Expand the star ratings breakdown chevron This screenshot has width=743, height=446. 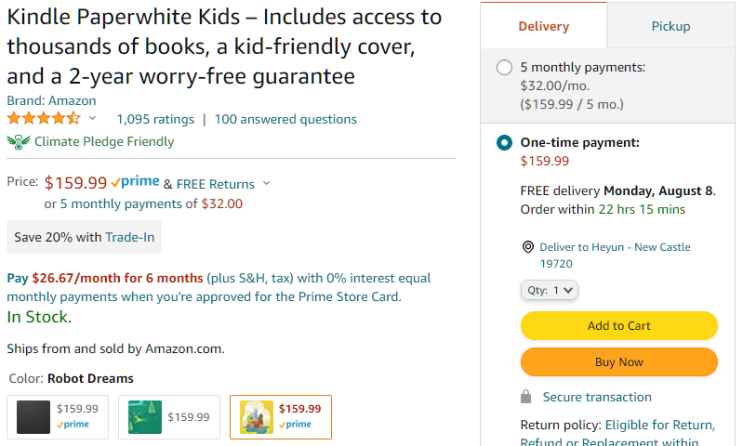[x=93, y=119]
